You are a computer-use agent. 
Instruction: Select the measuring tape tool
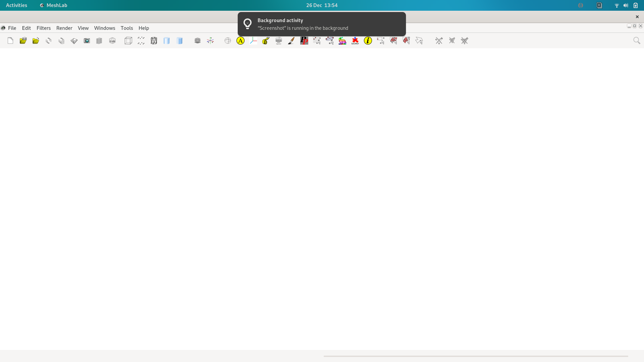coord(265,41)
